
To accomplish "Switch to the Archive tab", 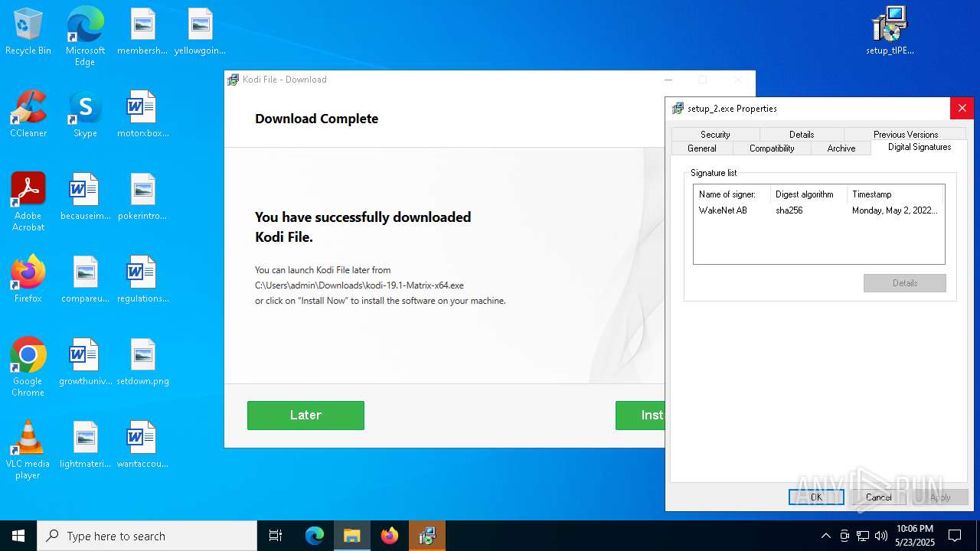I will (x=841, y=148).
